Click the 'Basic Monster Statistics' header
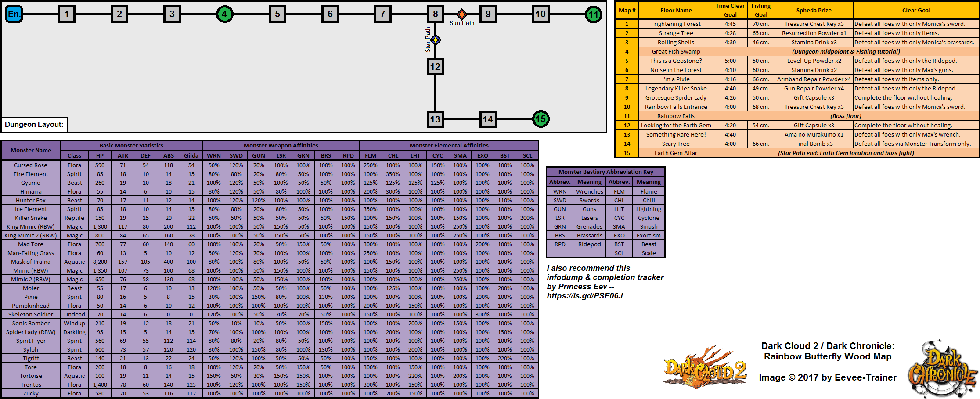 click(131, 145)
